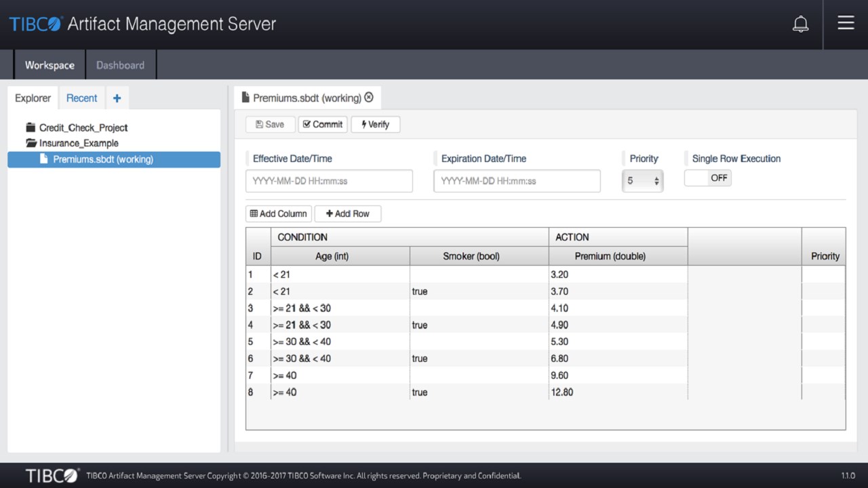Viewport: 868px width, 488px height.
Task: Click the file icon of Premiums.sbdt in Explorer
Action: pos(44,159)
